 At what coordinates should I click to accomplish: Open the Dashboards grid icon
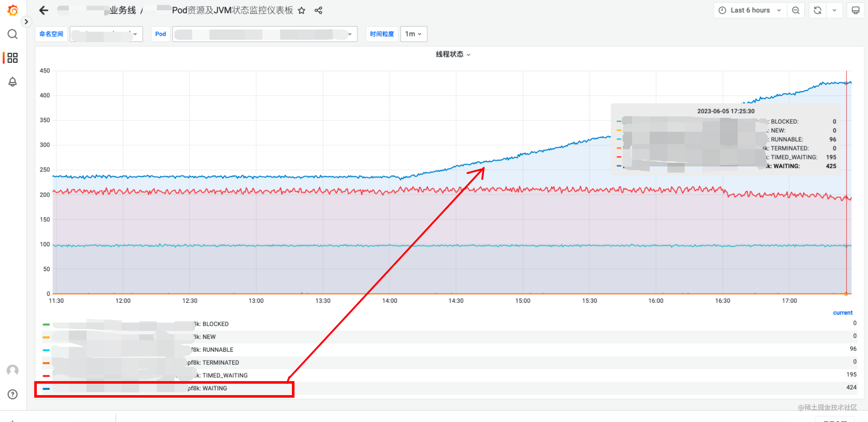(13, 58)
